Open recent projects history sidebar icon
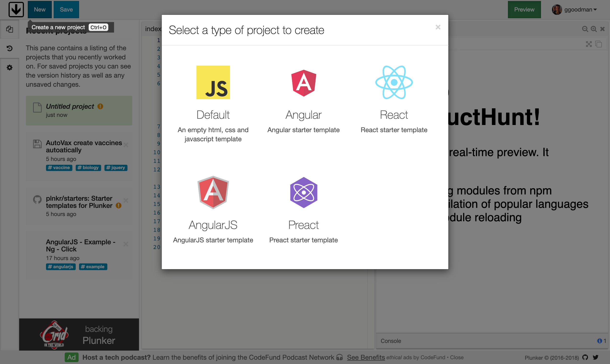 pos(10,48)
